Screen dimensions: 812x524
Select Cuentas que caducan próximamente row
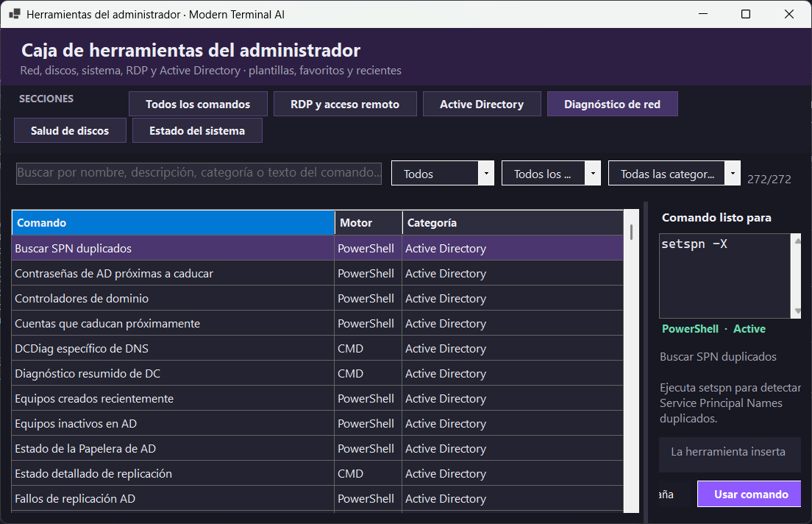click(x=318, y=323)
